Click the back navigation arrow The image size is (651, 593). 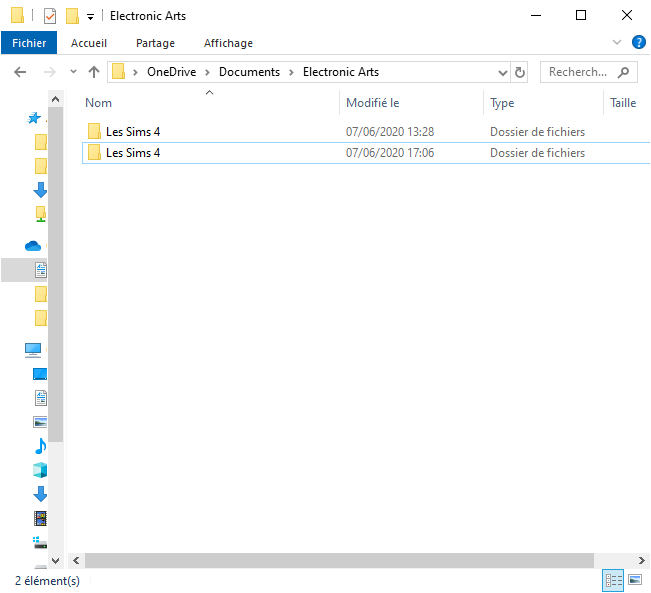coord(20,72)
